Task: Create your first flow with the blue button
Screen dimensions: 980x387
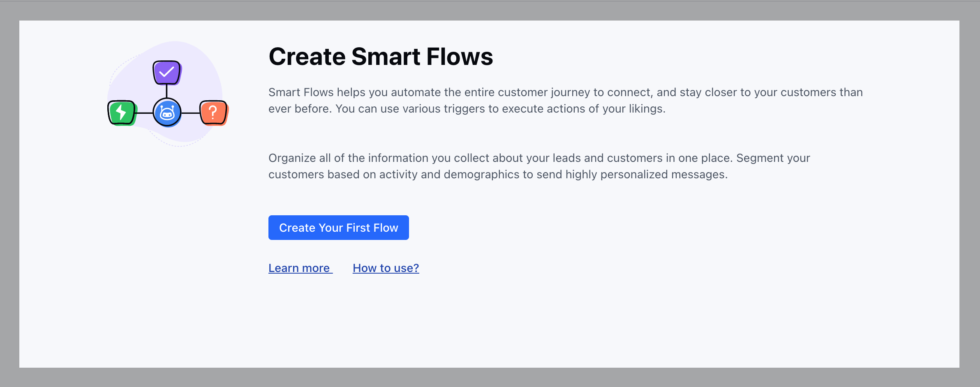Action: pyautogui.click(x=339, y=228)
